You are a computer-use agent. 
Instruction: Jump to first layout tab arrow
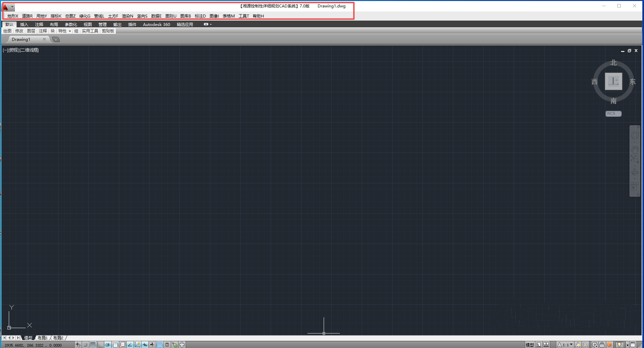4,338
